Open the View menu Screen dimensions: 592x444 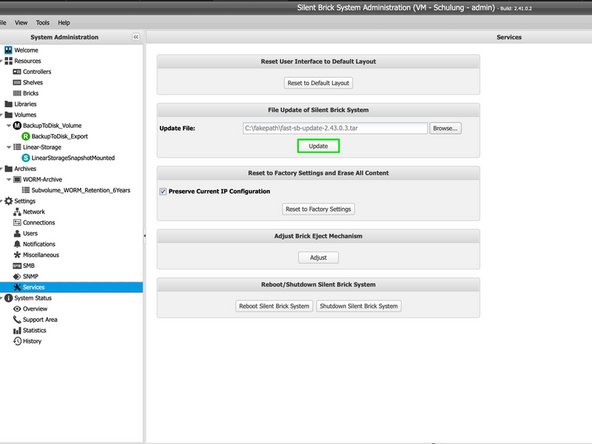pos(21,23)
